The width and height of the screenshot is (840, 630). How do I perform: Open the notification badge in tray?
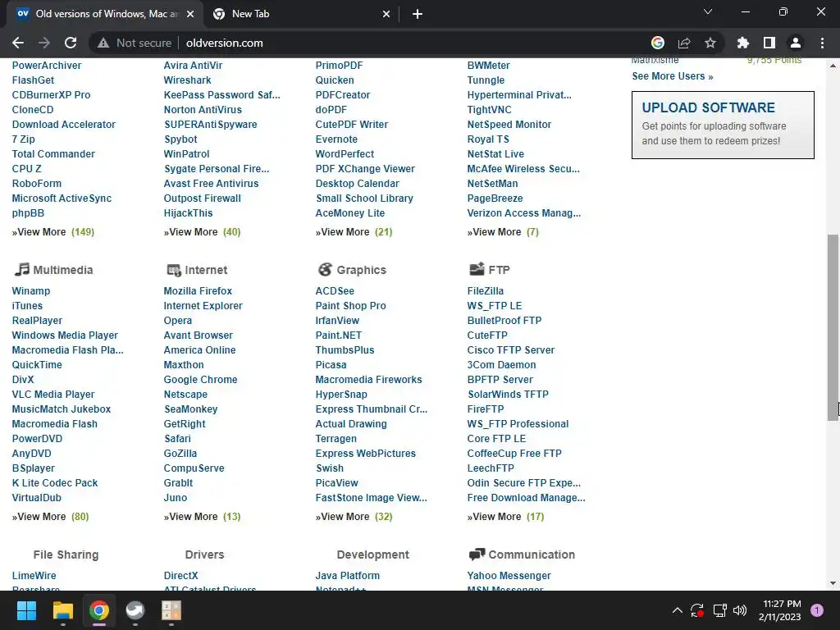[817, 610]
